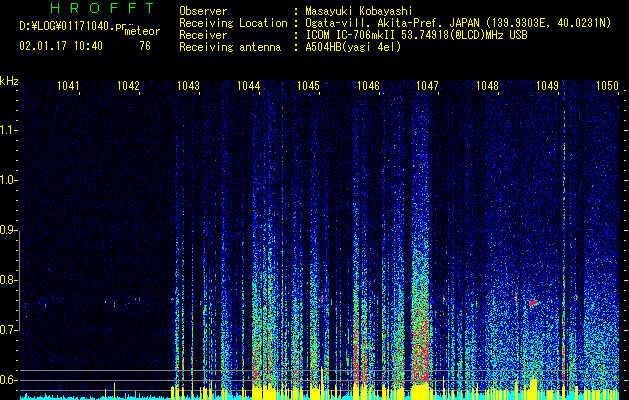Click the red meteor echo blob near 1049
Image resolution: width=629 pixels, height=400 pixels.
pyautogui.click(x=533, y=303)
